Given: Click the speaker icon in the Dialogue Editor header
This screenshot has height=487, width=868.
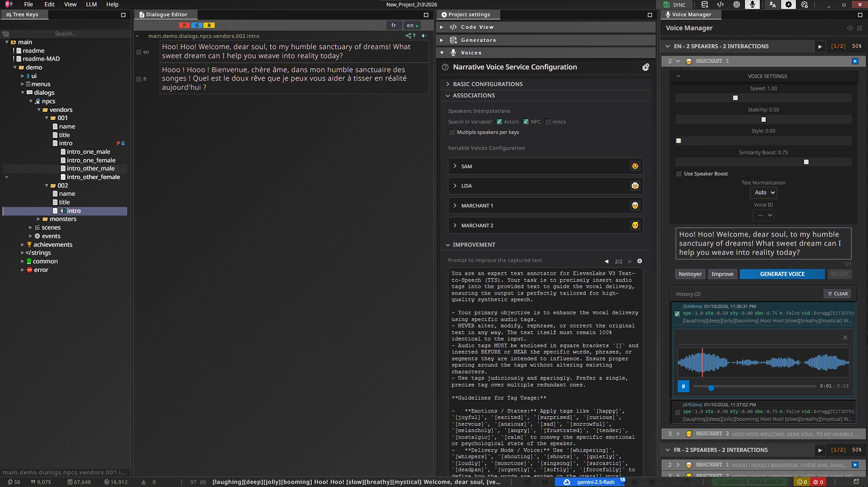Looking at the screenshot, I should (424, 36).
